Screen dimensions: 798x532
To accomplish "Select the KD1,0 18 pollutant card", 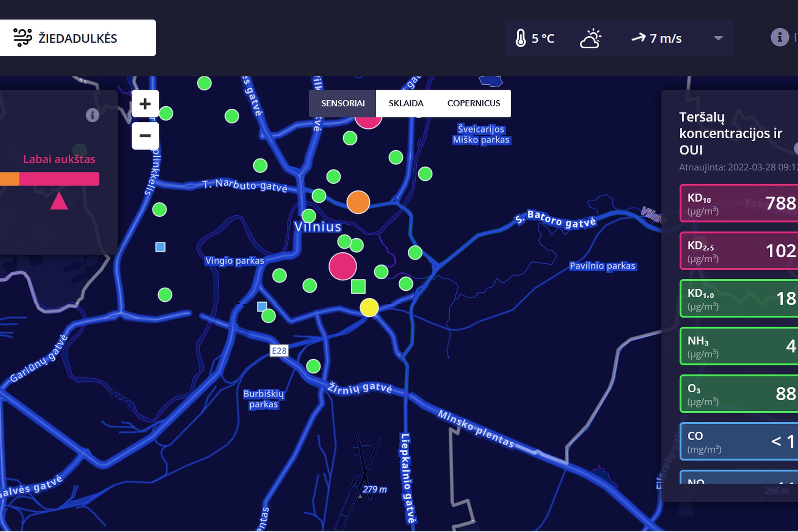I will pos(739,299).
